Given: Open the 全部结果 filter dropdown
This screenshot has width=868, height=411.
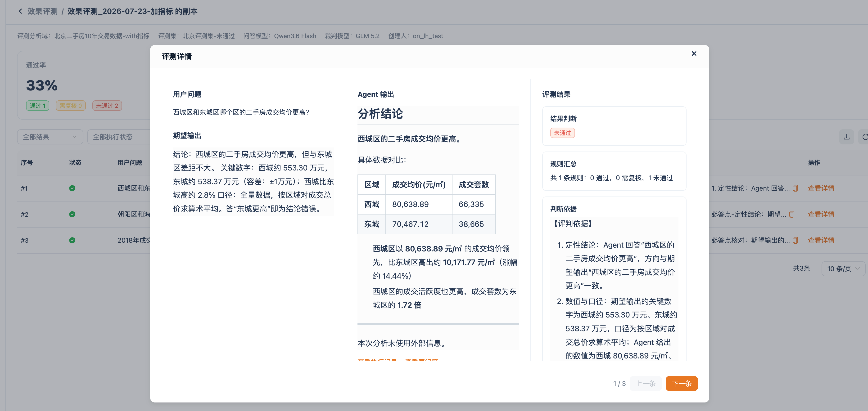Looking at the screenshot, I should (x=50, y=137).
